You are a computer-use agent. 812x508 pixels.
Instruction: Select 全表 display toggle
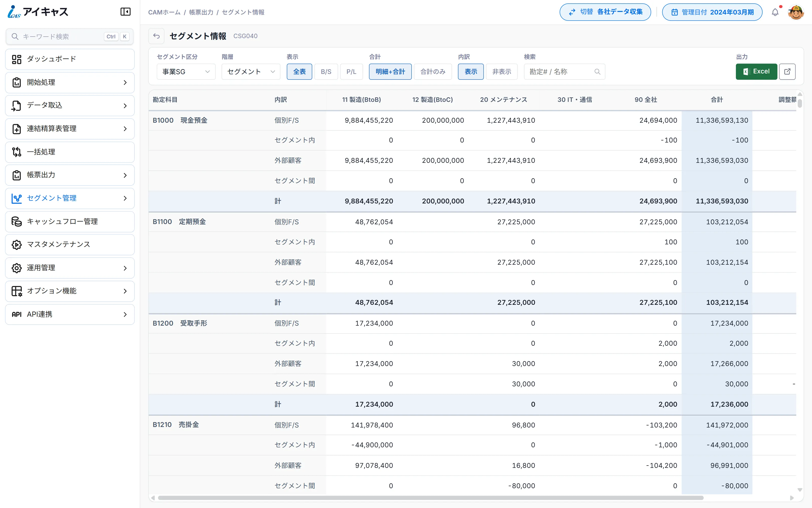pos(299,72)
